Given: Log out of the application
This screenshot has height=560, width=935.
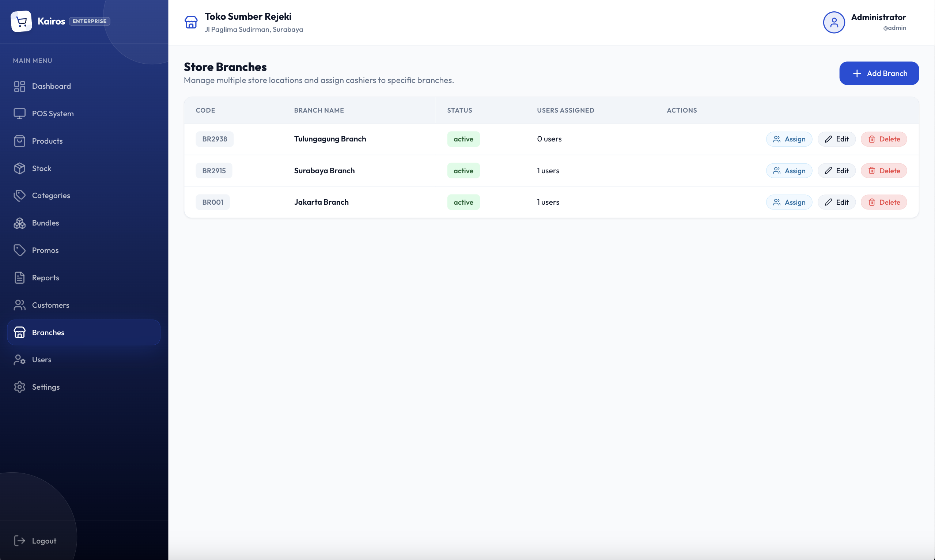Looking at the screenshot, I should tap(84, 541).
